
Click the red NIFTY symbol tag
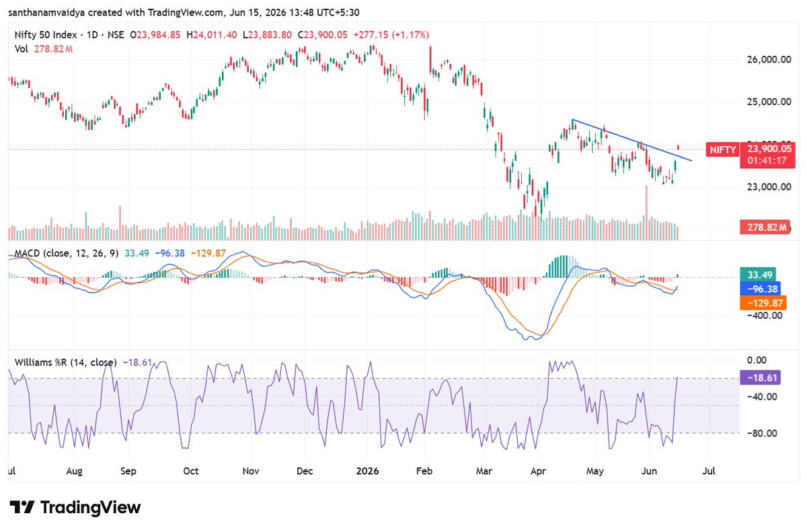pyautogui.click(x=722, y=150)
